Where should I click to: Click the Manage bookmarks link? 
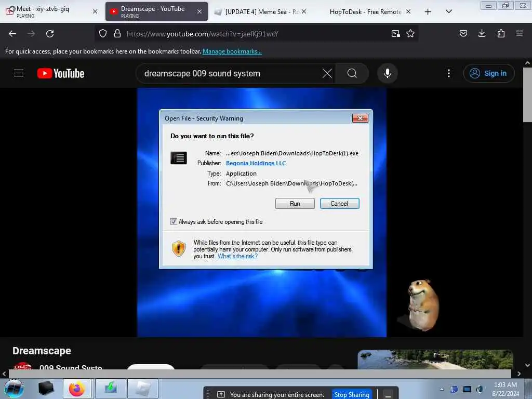232,51
